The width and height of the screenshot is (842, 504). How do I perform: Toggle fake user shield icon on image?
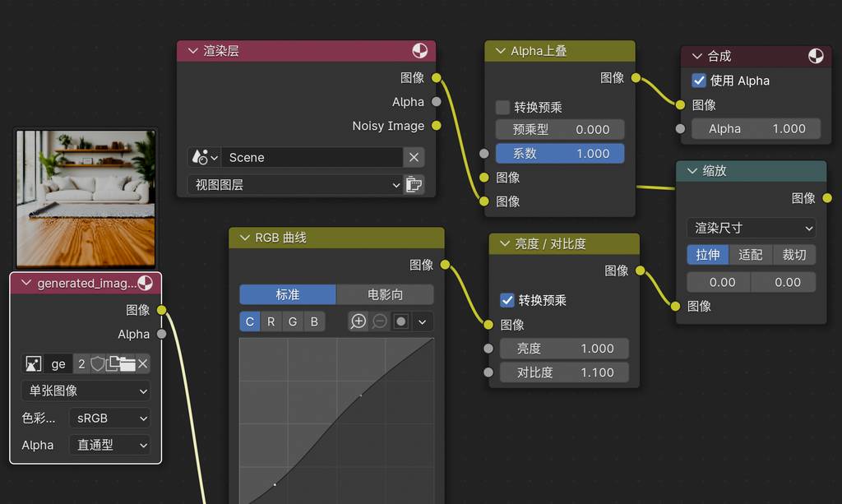click(98, 363)
